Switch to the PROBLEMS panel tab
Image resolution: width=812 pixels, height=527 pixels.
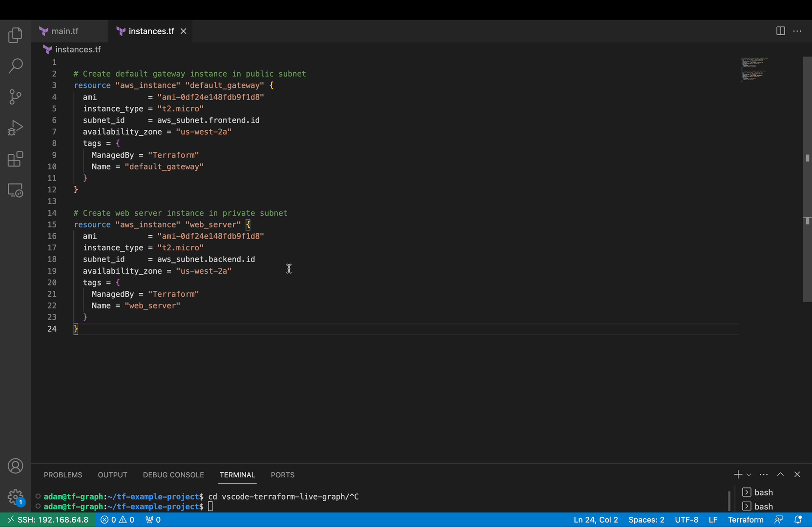63,475
